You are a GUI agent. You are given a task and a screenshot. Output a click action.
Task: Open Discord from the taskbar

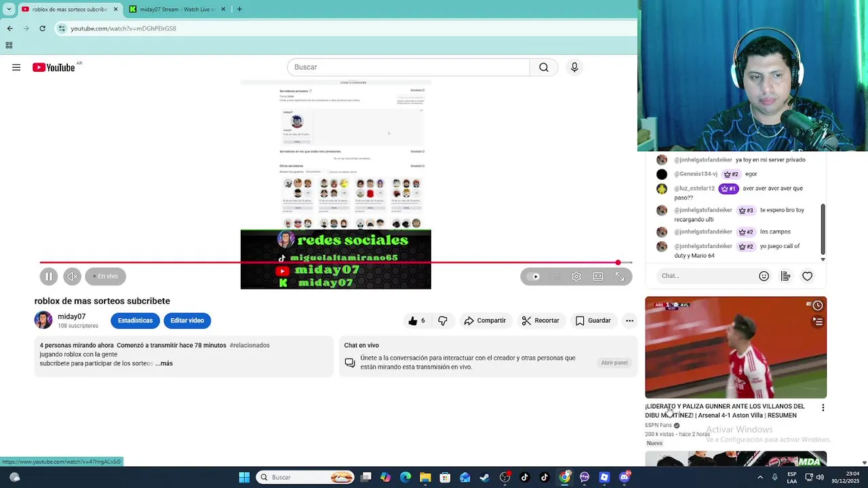pos(625,477)
